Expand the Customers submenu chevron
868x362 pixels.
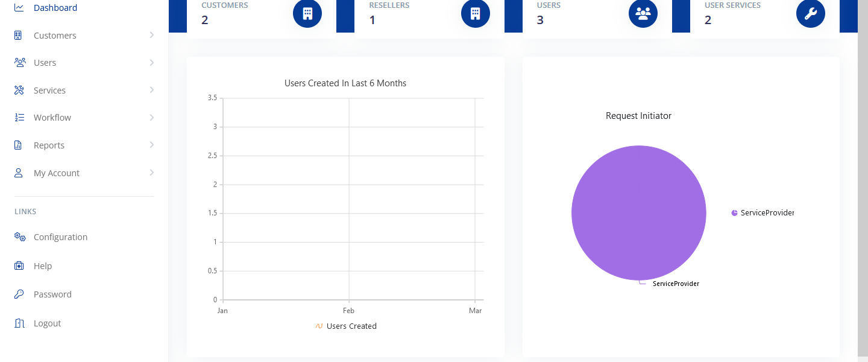pyautogui.click(x=151, y=35)
